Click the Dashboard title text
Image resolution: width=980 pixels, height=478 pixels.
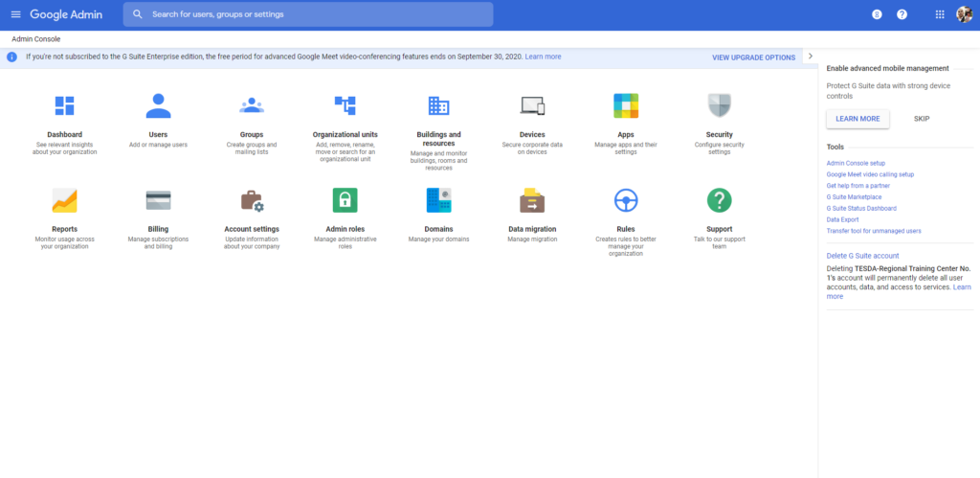[x=64, y=134]
